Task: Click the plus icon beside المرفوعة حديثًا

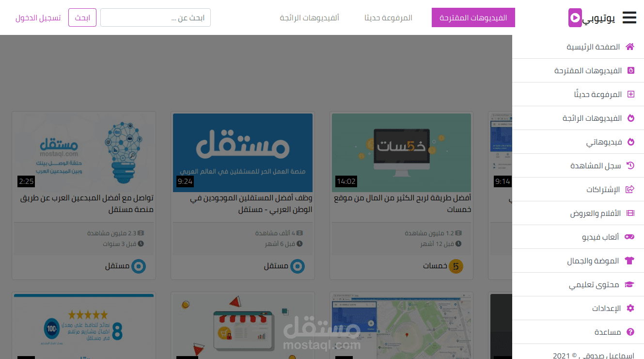Action: pyautogui.click(x=631, y=95)
